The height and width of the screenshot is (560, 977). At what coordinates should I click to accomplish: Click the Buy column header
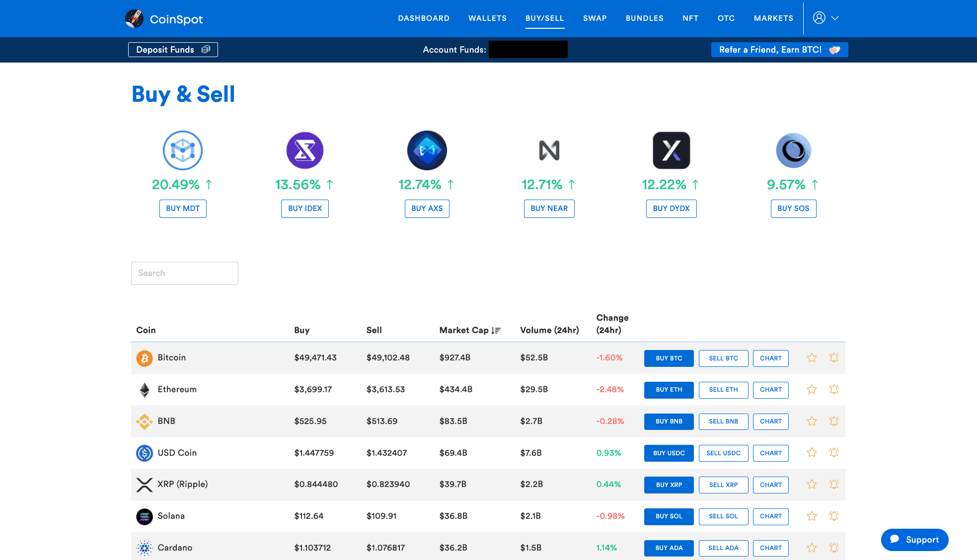pyautogui.click(x=301, y=330)
